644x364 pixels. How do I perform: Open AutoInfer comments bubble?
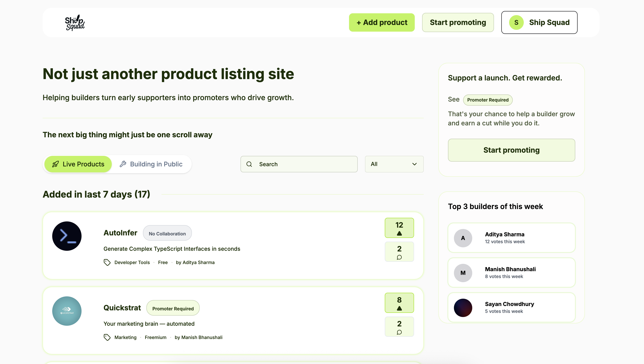click(399, 252)
